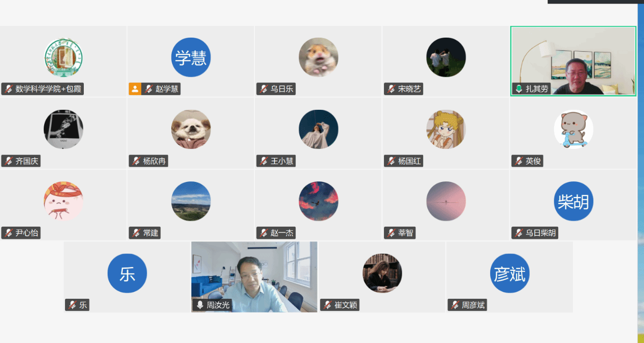Click the muted mic icon next to 崔文颖
This screenshot has width=644, height=343.
[327, 305]
